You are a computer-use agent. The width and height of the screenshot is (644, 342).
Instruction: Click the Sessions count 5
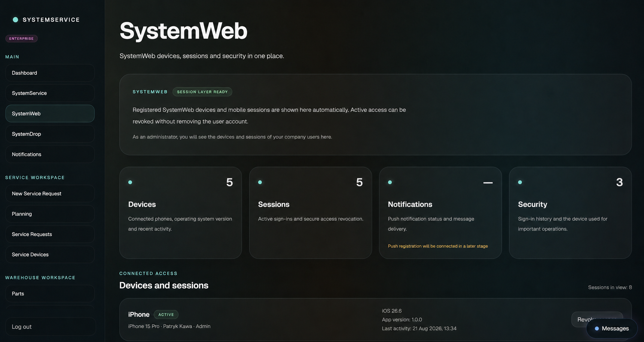pos(359,182)
